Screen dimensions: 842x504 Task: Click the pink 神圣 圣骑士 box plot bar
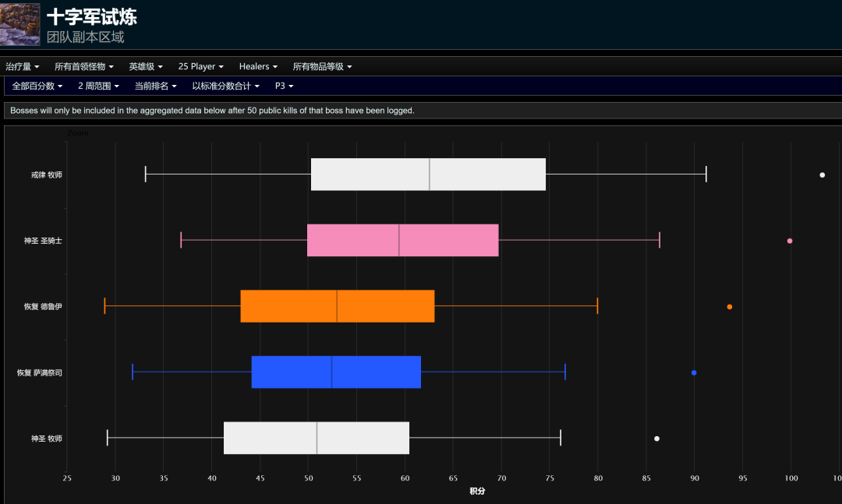tap(403, 241)
